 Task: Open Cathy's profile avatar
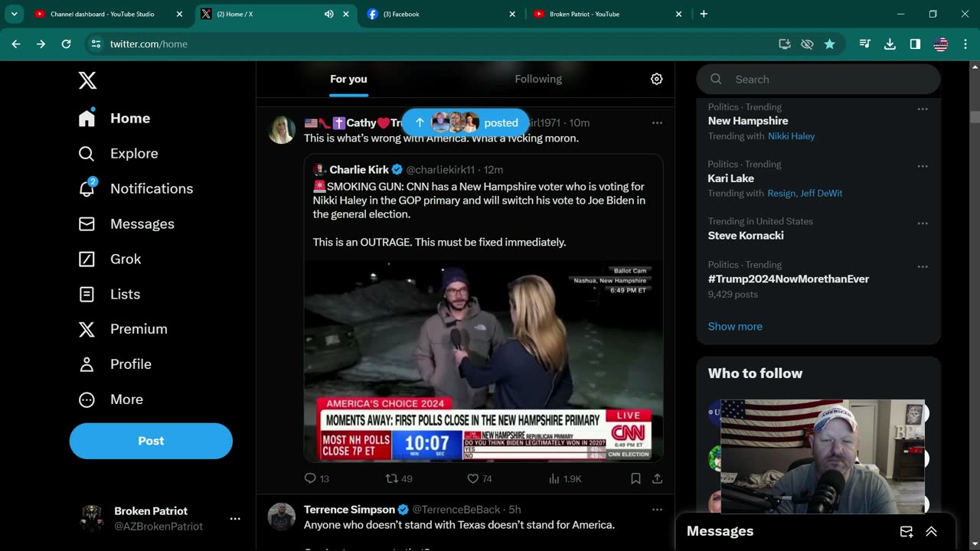click(x=282, y=130)
